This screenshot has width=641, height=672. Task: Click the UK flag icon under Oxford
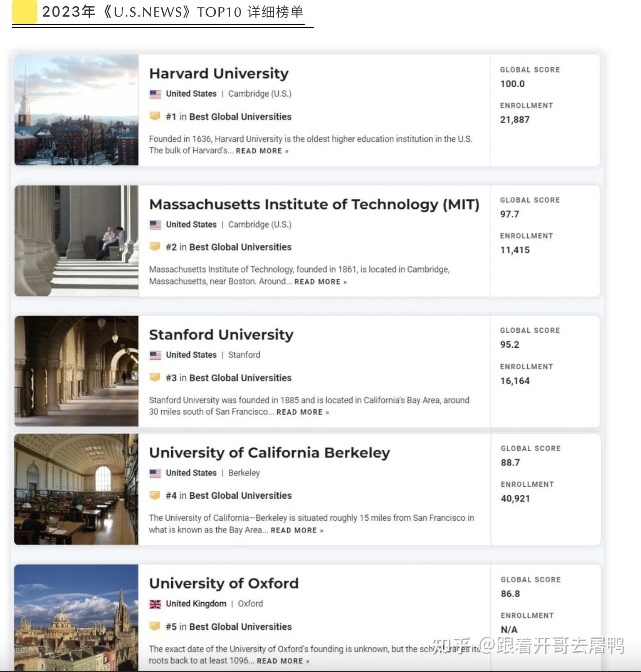click(x=155, y=604)
